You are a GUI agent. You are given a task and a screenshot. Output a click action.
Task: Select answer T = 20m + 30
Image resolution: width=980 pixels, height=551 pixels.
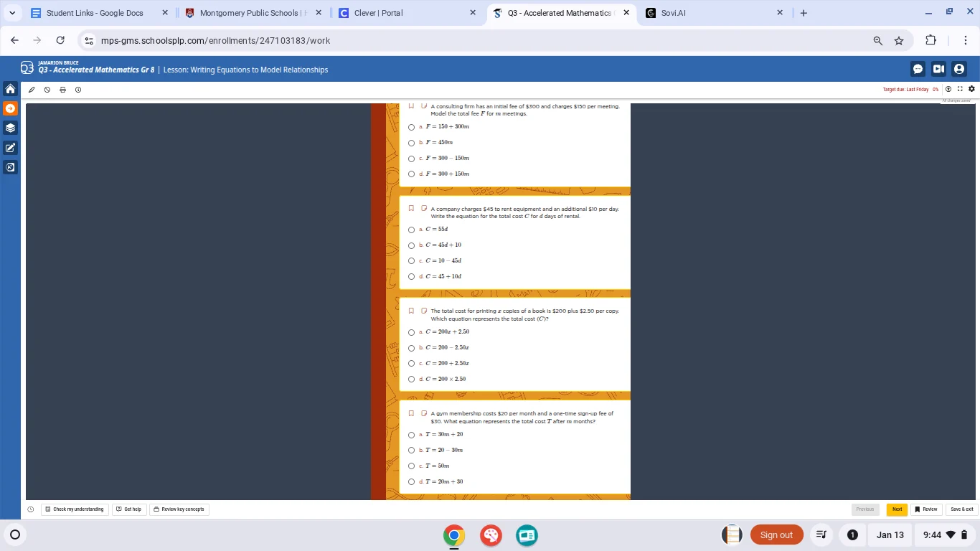pyautogui.click(x=411, y=482)
